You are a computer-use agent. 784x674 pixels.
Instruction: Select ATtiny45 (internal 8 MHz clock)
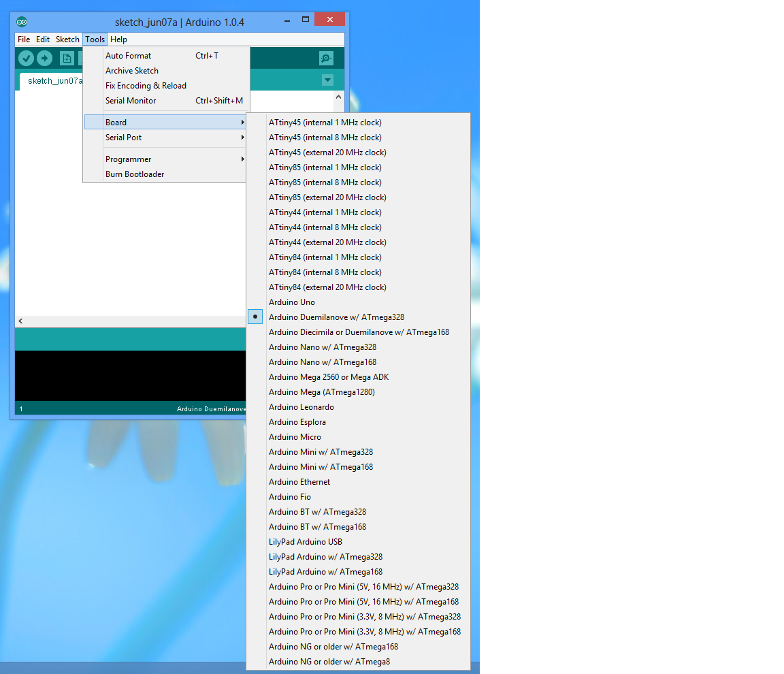(x=358, y=138)
